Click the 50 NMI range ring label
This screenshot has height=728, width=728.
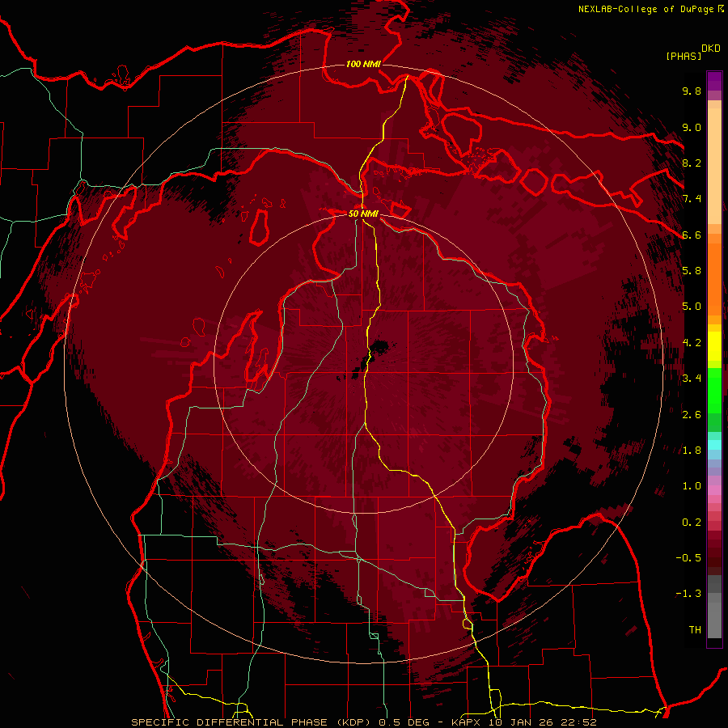click(363, 214)
